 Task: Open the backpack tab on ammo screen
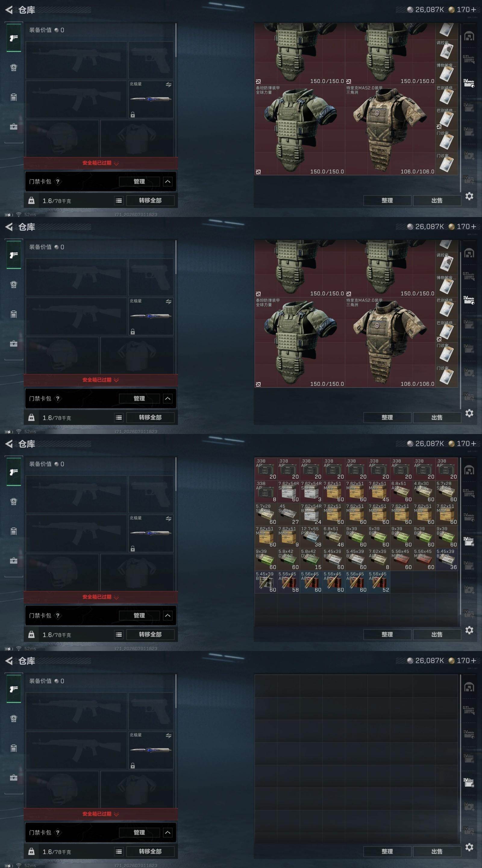coord(14,502)
